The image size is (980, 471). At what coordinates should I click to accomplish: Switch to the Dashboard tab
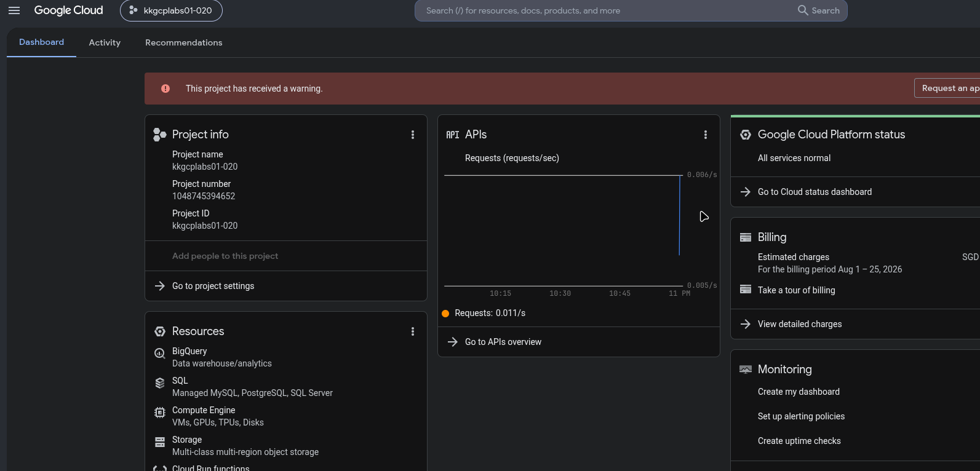coord(41,42)
